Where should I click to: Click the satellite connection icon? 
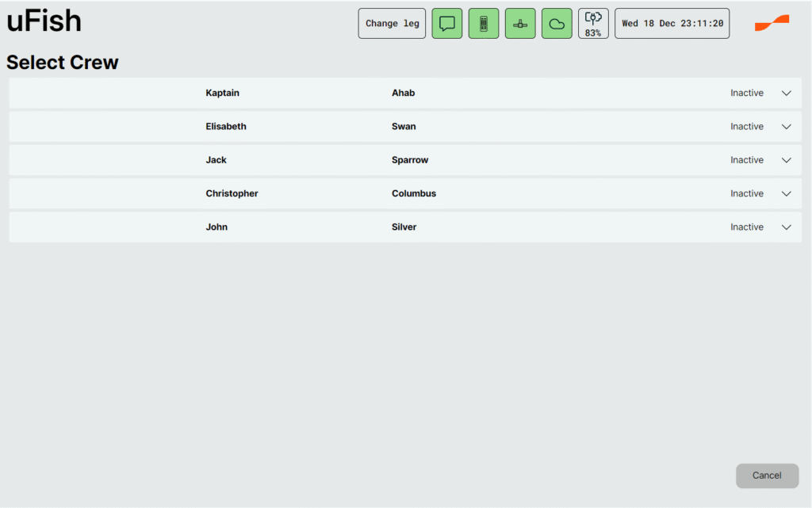coord(520,24)
